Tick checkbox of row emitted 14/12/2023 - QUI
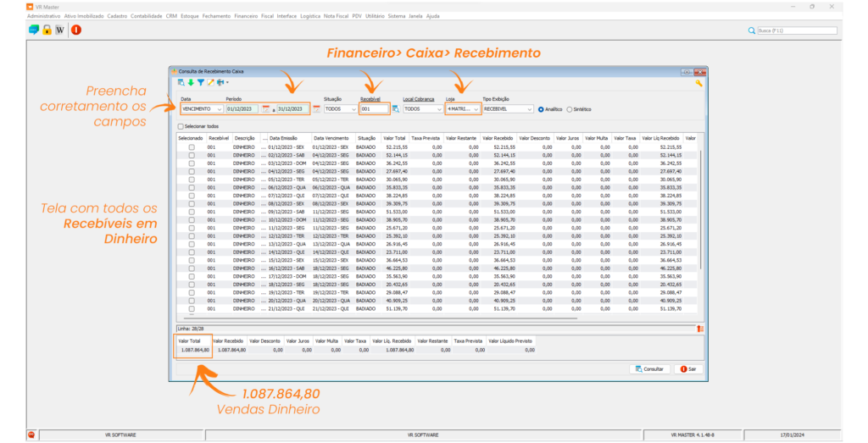868x443 pixels. (192, 252)
